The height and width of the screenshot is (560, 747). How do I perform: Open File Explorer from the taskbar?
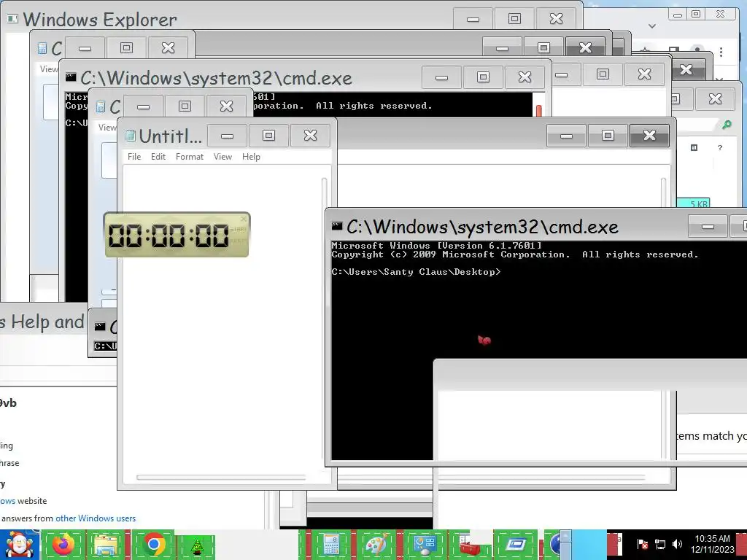tap(107, 545)
